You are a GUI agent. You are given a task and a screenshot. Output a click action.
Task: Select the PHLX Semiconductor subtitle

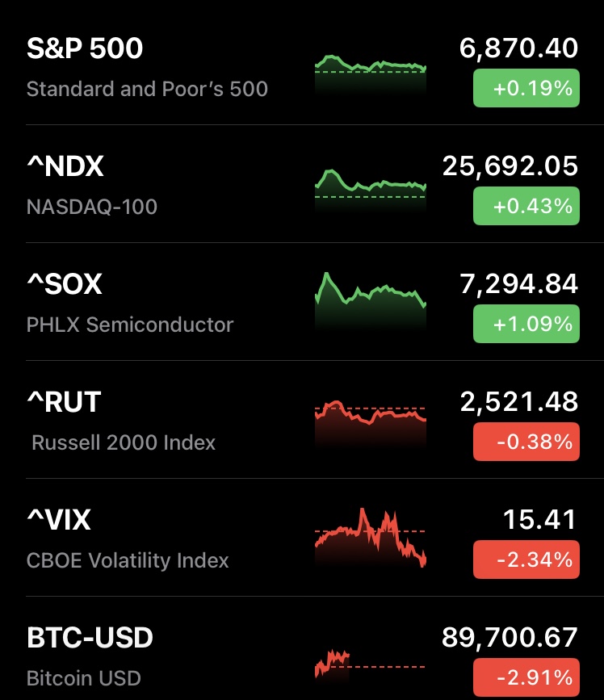click(x=130, y=325)
